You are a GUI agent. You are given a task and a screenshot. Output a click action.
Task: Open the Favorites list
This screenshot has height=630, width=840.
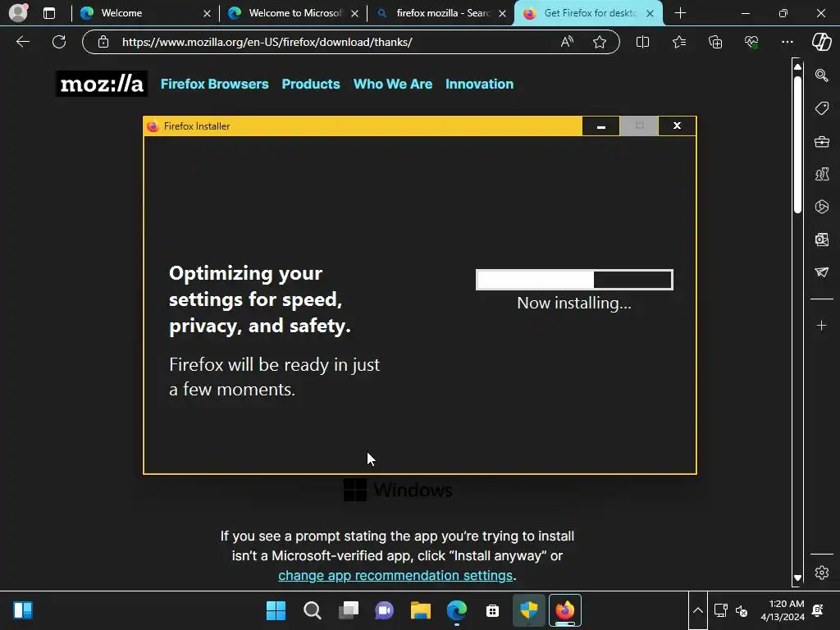pos(678,42)
